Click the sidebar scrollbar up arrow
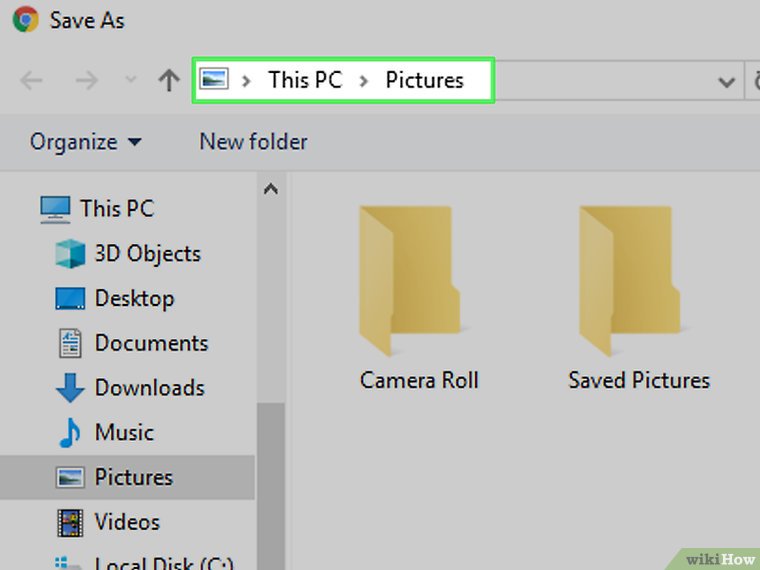760x570 pixels. click(270, 189)
